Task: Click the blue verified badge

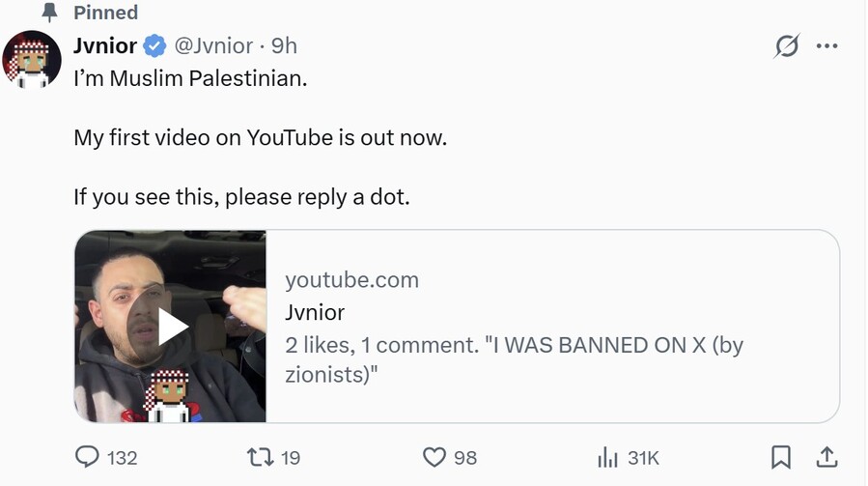Action: coord(154,45)
